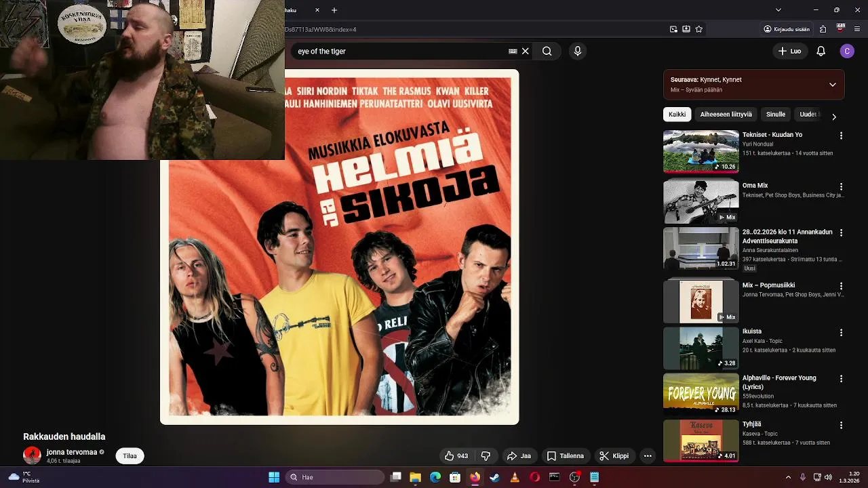Close the current browser tab
868x488 pixels.
point(318,10)
